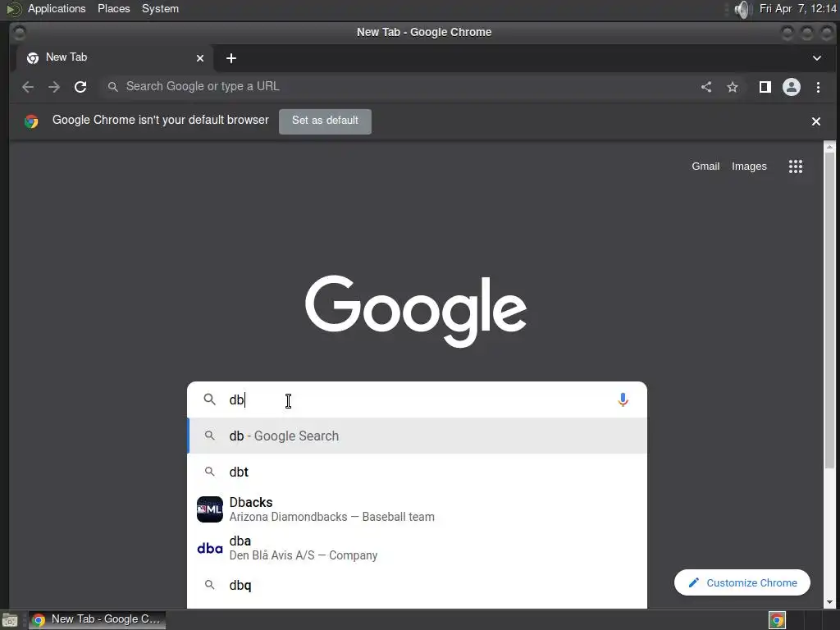Click the Chrome logo in the infobar
This screenshot has width=840, height=630.
pyautogui.click(x=31, y=121)
